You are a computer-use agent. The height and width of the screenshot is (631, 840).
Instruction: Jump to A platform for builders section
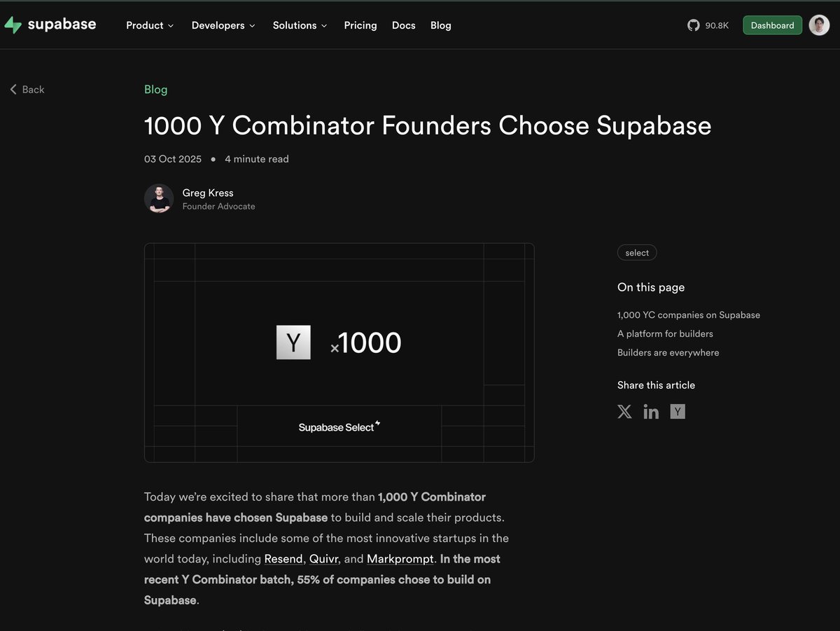click(x=665, y=334)
